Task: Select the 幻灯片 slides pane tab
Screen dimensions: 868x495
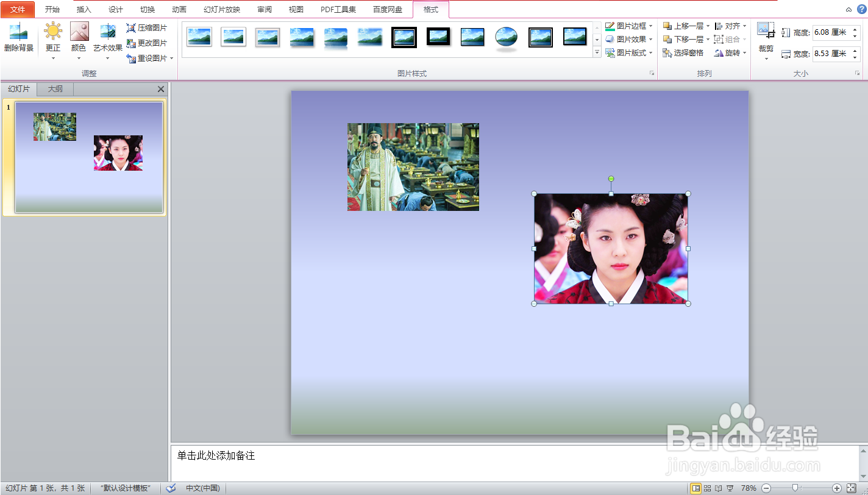Action: coord(19,89)
